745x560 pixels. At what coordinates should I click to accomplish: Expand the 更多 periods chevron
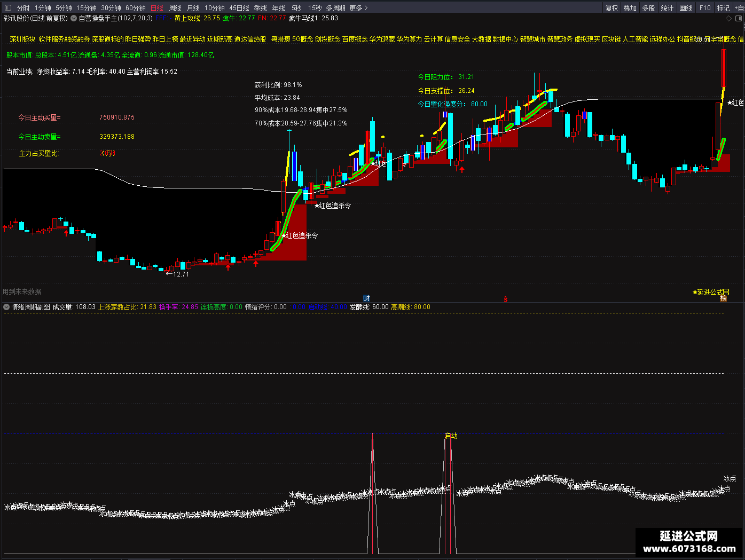tap(366, 8)
